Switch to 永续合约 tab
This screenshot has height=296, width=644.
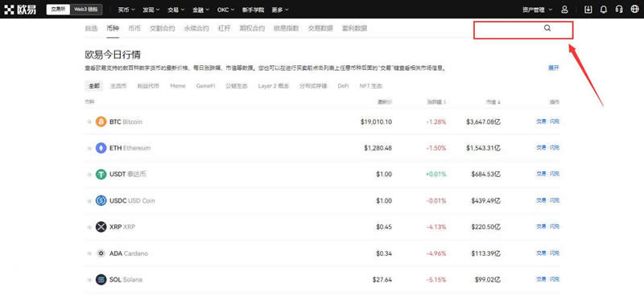pos(196,28)
